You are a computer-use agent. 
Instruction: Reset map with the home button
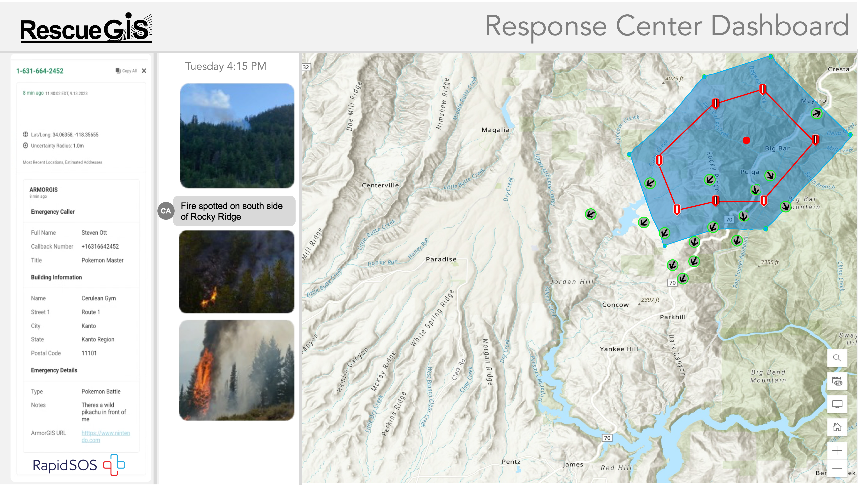(837, 427)
